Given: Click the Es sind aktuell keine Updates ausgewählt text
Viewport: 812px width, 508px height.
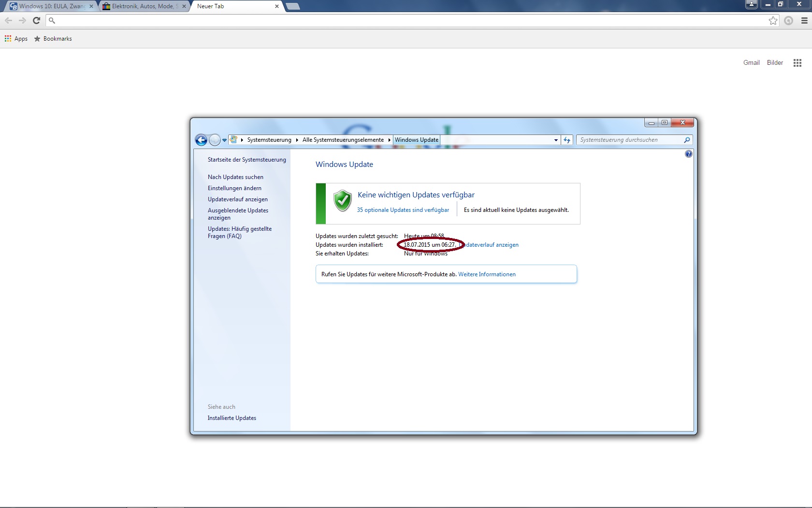Looking at the screenshot, I should (x=516, y=210).
